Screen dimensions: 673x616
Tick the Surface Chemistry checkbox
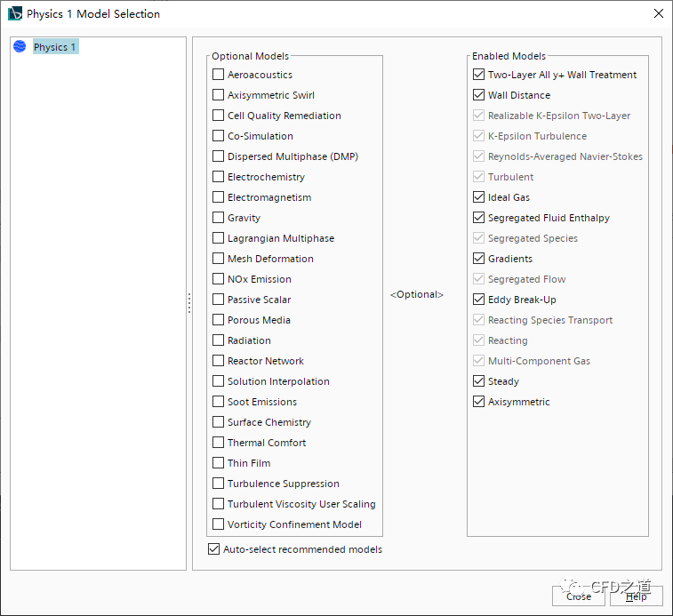pos(218,422)
